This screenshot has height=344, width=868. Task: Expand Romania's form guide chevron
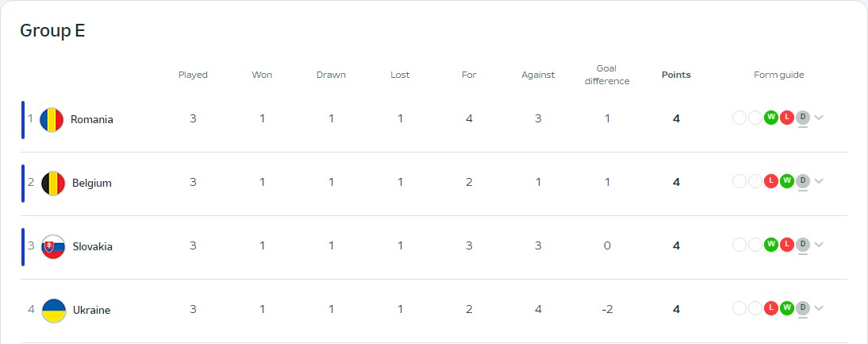click(x=819, y=118)
